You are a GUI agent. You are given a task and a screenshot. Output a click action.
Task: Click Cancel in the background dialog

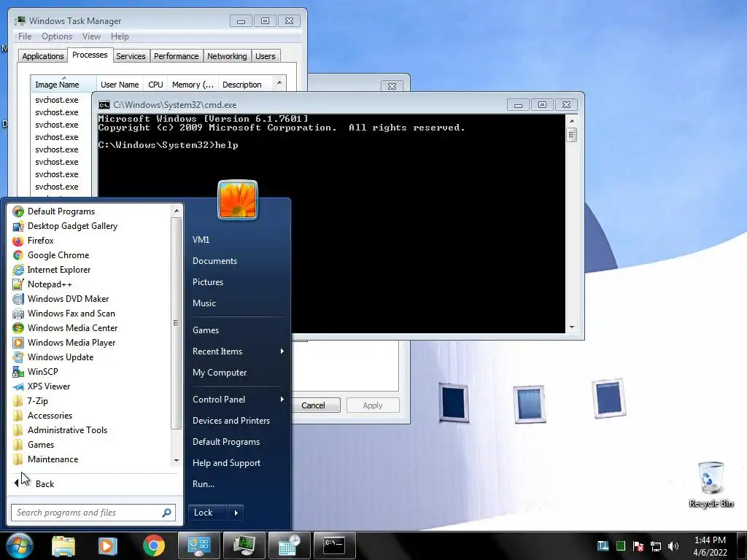(x=313, y=405)
